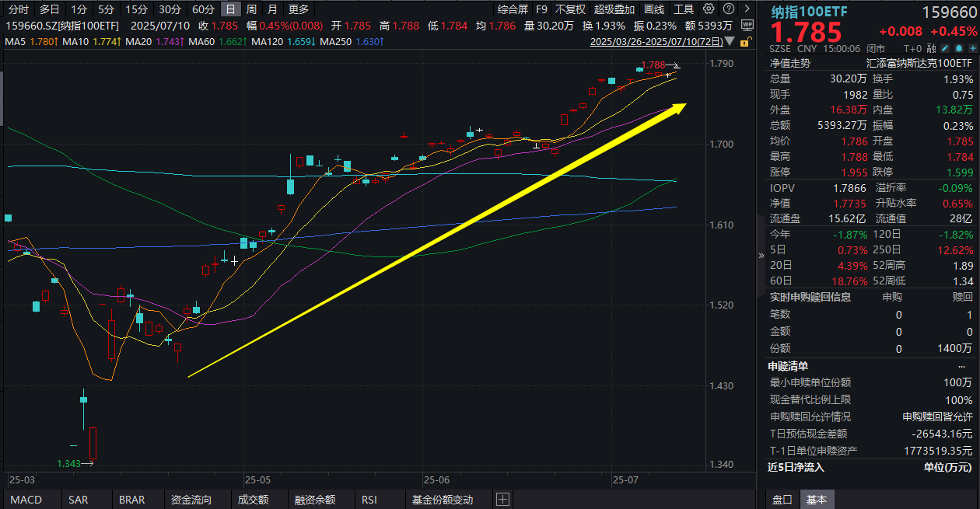Add to watchlist with the plus icon

973,48
